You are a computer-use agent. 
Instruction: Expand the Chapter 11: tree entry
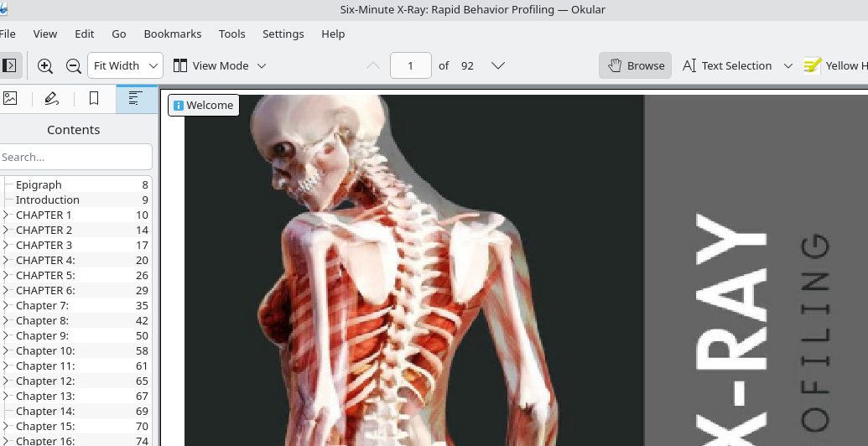[x=6, y=366]
